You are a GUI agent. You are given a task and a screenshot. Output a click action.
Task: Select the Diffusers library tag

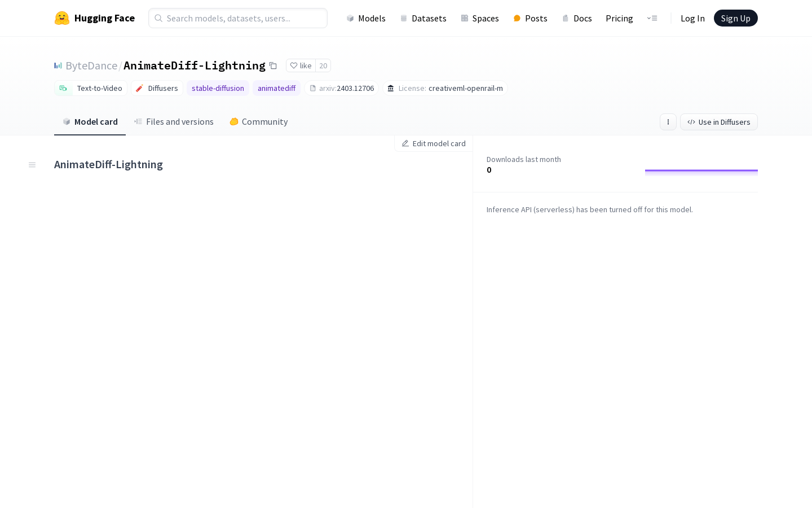[157, 88]
